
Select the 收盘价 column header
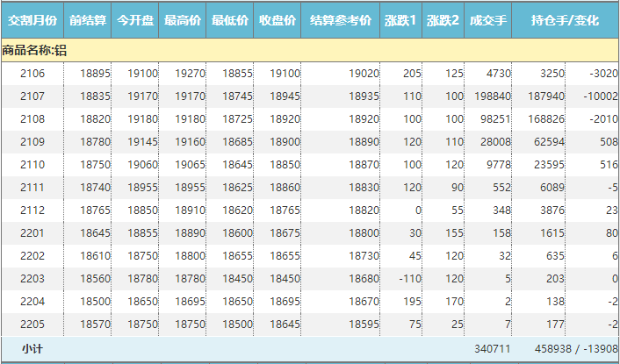tap(278, 19)
